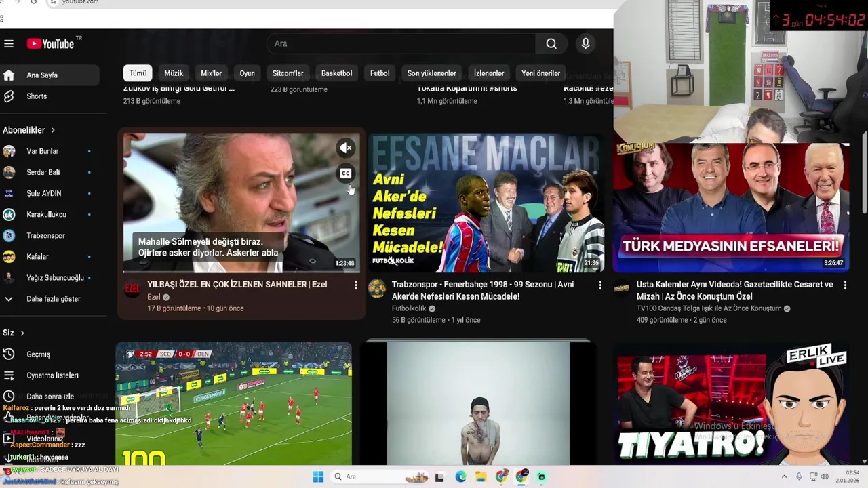Open the TİYATRO Erlik Live thumbnail
Viewport: 868px width, 488px height.
(x=730, y=404)
